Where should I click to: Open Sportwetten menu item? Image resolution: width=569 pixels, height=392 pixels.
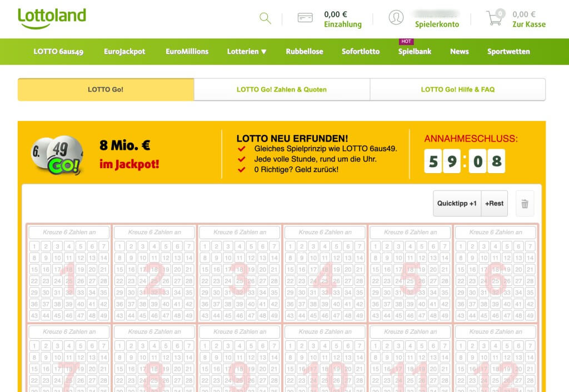click(x=508, y=52)
